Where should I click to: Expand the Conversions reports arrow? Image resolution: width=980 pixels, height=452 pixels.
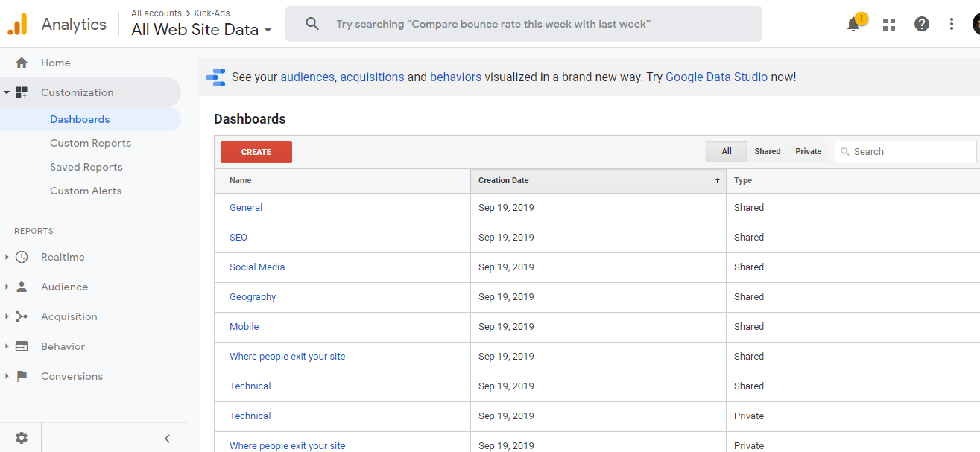7,376
